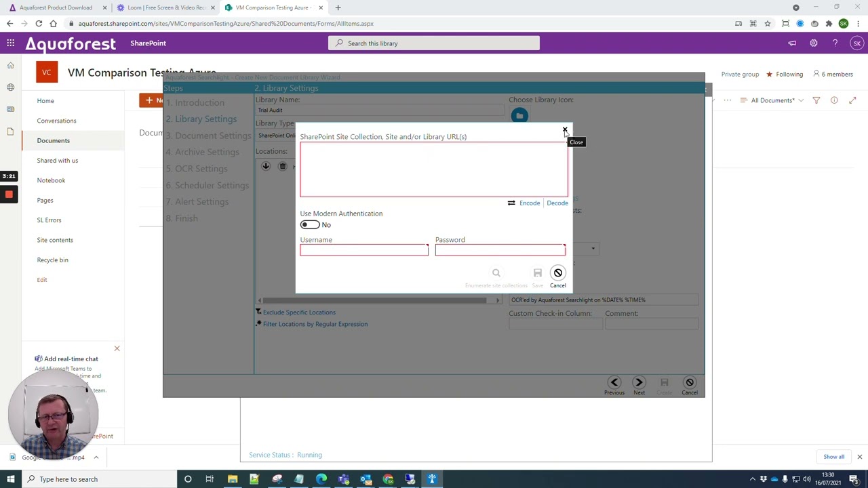Click the Exclude Specific Locations link
This screenshot has width=868, height=488.
(x=299, y=312)
